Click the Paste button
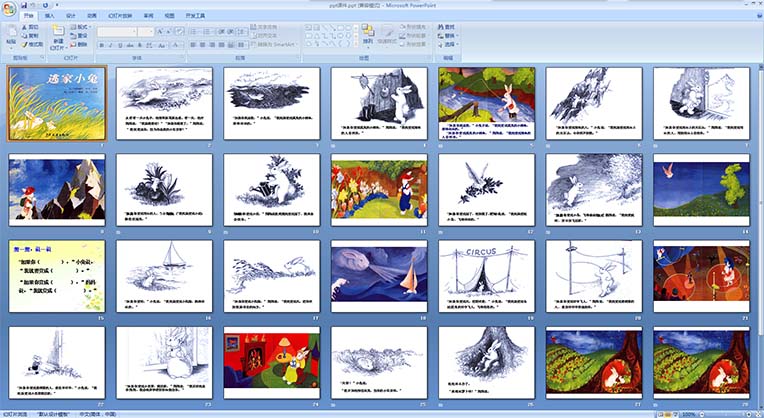Screen dimensions: 764x418 tap(11, 37)
